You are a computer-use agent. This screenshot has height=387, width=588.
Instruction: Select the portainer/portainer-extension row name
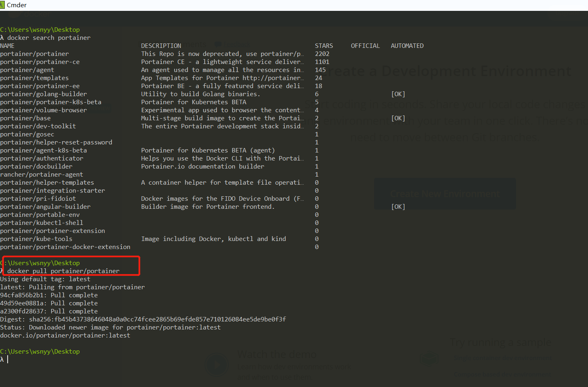point(52,231)
